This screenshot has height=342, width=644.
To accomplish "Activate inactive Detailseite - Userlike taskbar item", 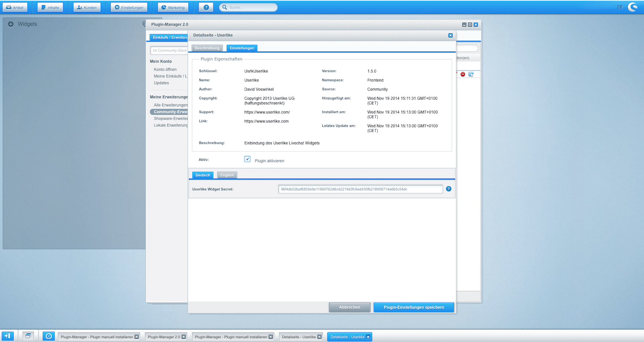I will tap(299, 337).
